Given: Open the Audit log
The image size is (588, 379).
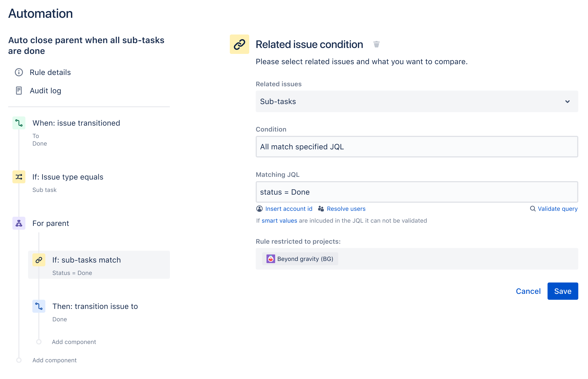Looking at the screenshot, I should (45, 91).
